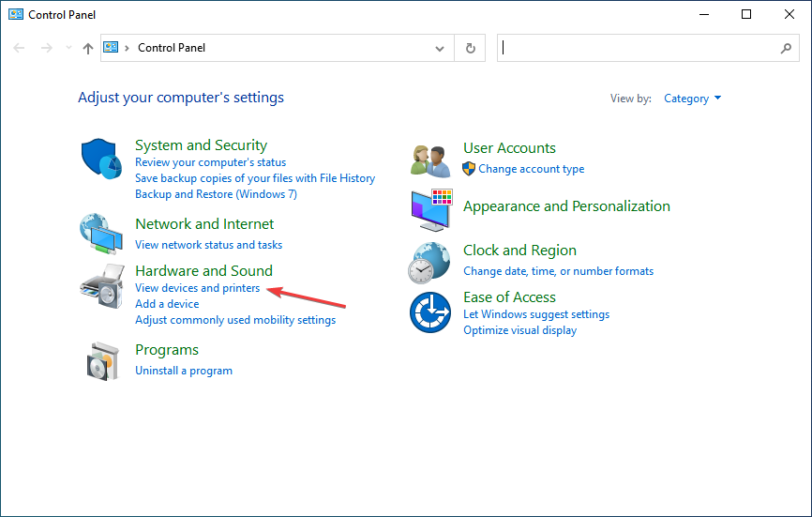Open Appearance and Personalization monitor icon
Image resolution: width=812 pixels, height=517 pixels.
[x=431, y=210]
